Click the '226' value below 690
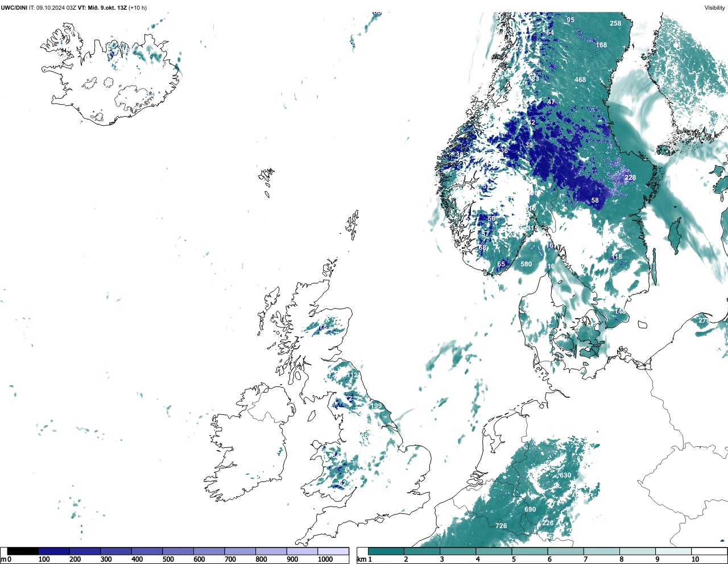 click(548, 523)
